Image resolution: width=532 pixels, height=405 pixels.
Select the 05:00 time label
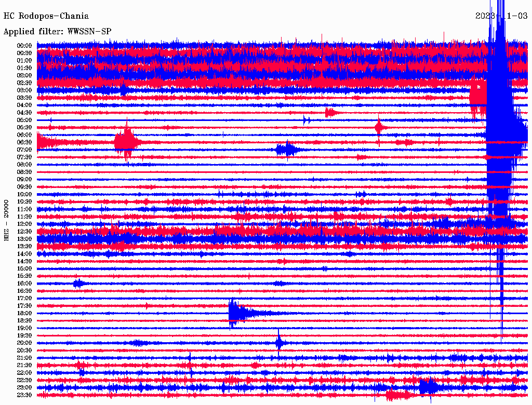point(24,120)
